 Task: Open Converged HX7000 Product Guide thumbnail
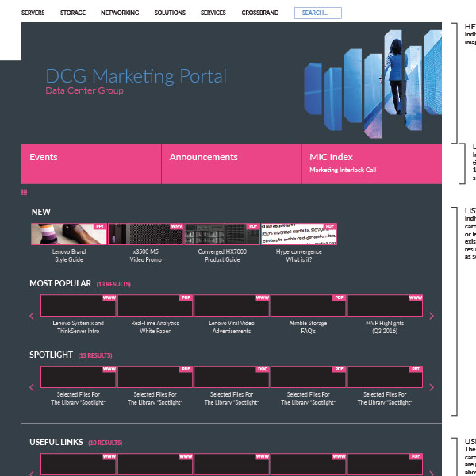tap(222, 234)
